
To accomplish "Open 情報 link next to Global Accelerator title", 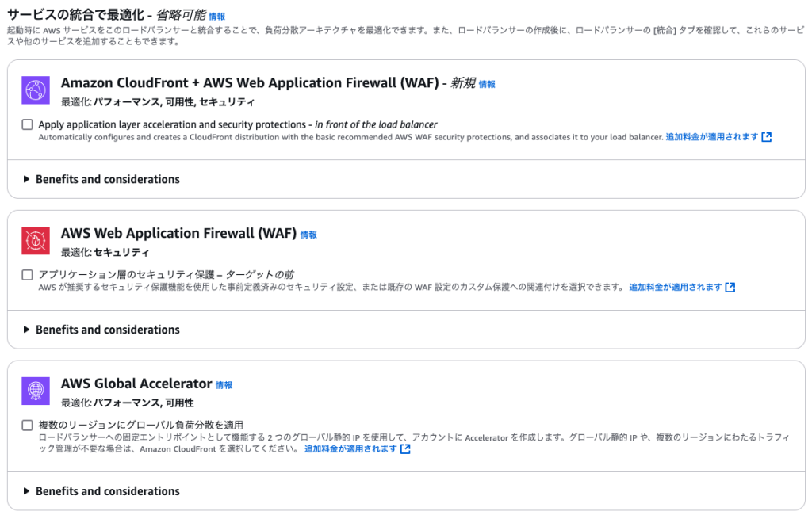I will [224, 385].
